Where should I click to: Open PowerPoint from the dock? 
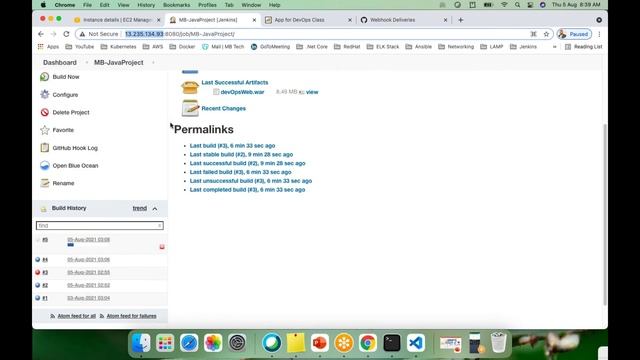(320, 343)
